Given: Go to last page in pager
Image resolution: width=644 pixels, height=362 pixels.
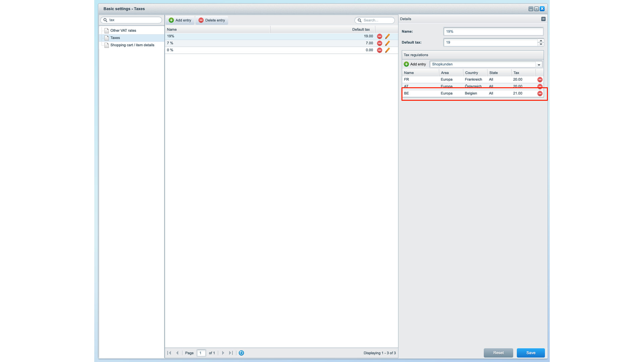Looking at the screenshot, I should click(x=231, y=353).
